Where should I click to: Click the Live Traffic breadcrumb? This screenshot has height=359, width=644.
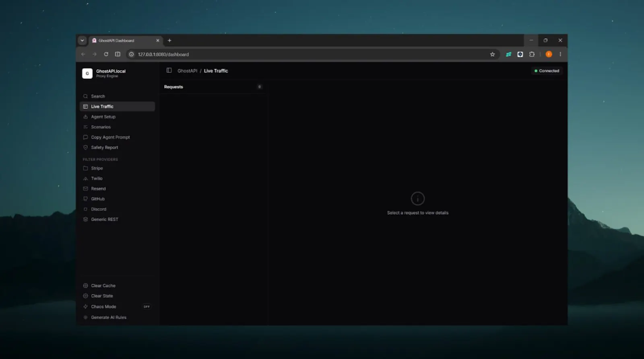coord(216,71)
